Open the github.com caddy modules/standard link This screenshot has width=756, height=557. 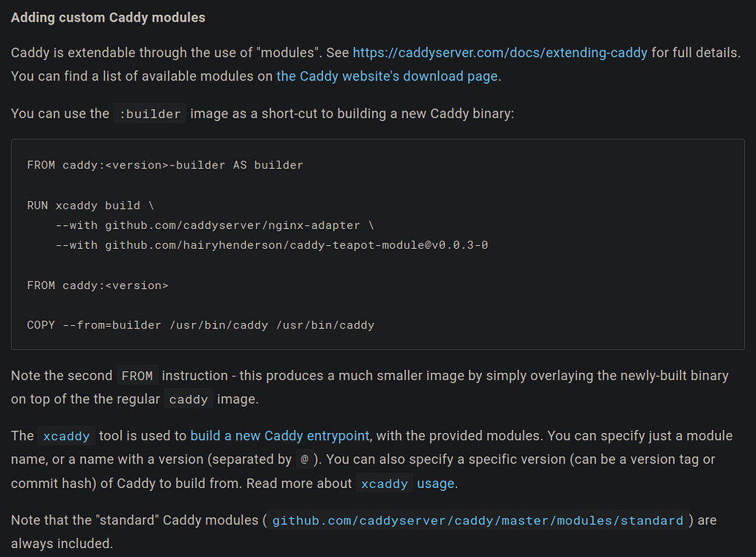tap(478, 521)
